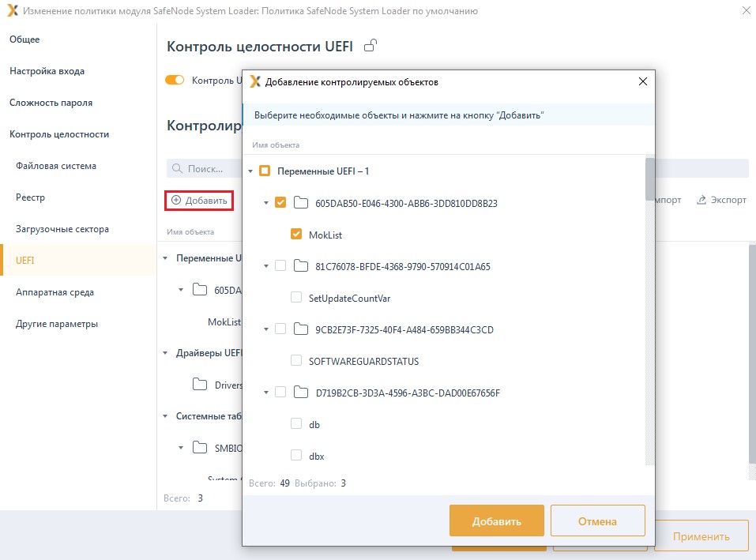Collapse Переменные UEFI – 1 node in dialog
Screen dimensions: 756x560
[x=250, y=171]
